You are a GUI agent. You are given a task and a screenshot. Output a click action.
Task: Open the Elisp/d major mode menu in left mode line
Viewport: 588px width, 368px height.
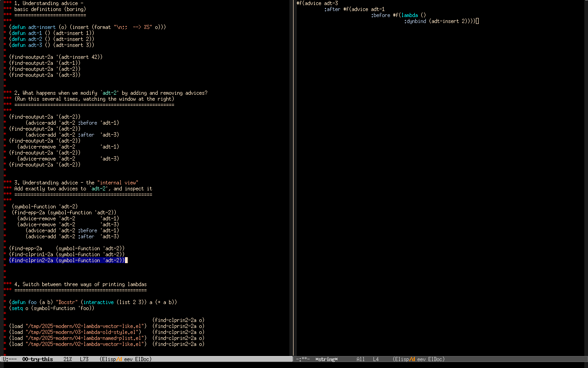[x=111, y=359]
